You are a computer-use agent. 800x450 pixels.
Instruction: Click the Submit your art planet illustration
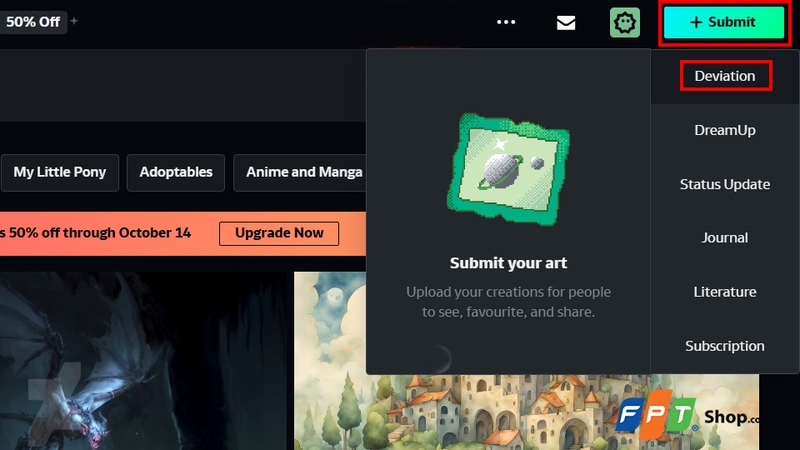(x=508, y=169)
